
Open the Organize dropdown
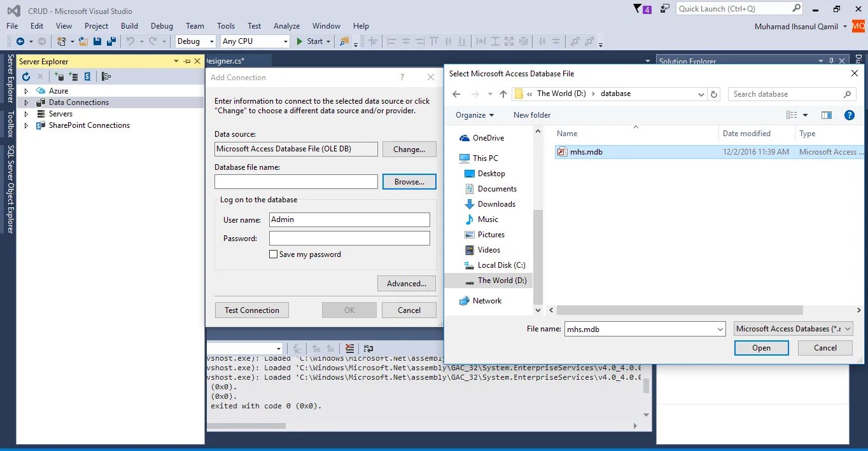475,115
